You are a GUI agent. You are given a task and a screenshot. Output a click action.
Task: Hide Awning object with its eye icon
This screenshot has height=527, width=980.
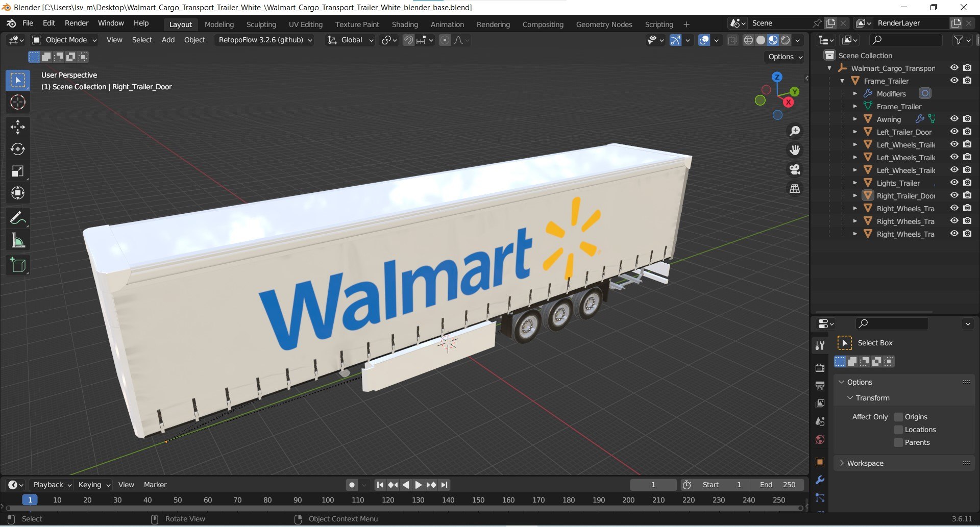click(954, 119)
